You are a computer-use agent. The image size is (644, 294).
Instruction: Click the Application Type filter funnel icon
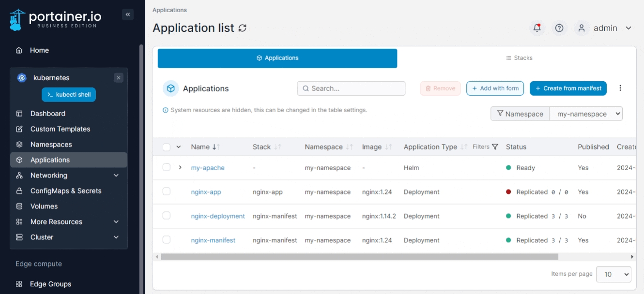(x=495, y=147)
